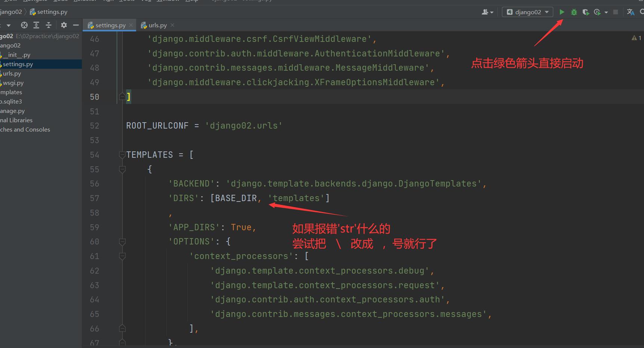Start debugging with the green bug icon
The image size is (644, 348).
(x=574, y=12)
